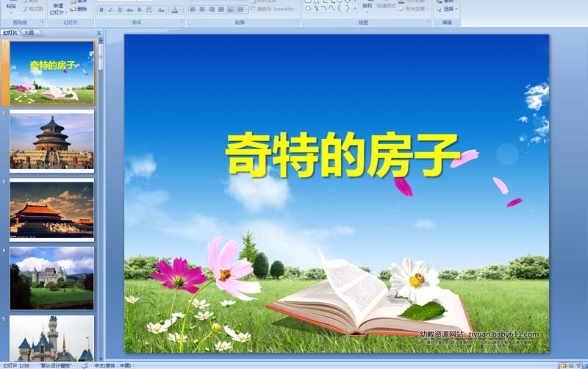
Task: Click slide counter 幻灯片 1/36
Action: coord(16,365)
